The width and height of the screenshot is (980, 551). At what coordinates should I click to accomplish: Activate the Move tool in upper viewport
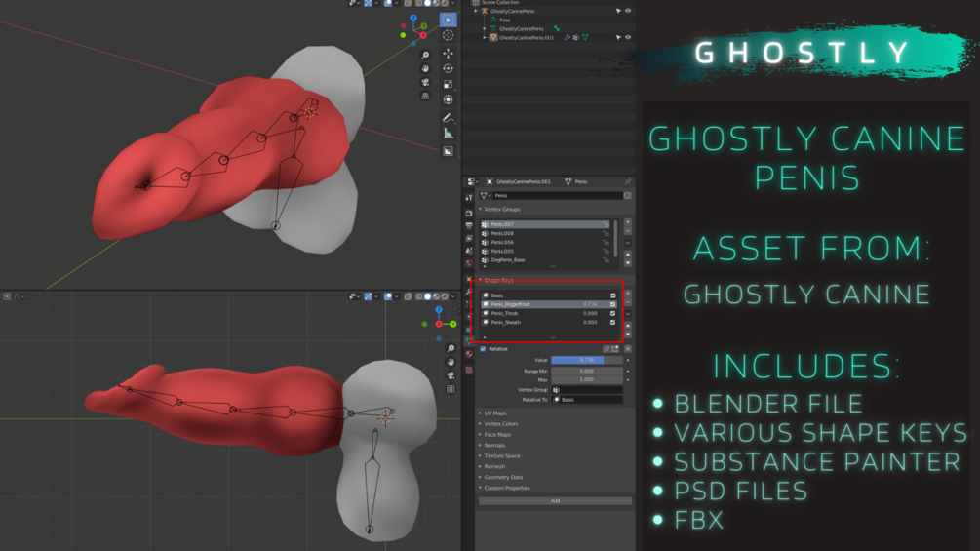point(449,54)
